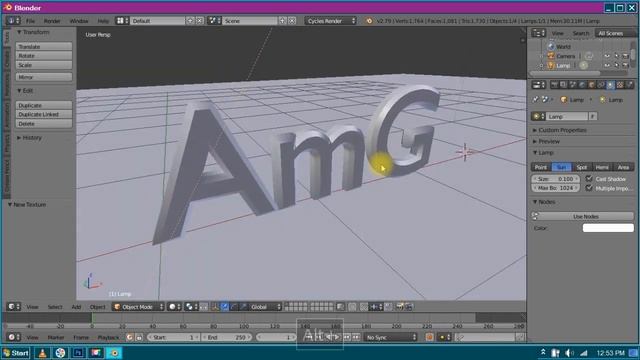Open the No Sync dropdown in timeline
The height and width of the screenshot is (360, 640).
coord(391,337)
